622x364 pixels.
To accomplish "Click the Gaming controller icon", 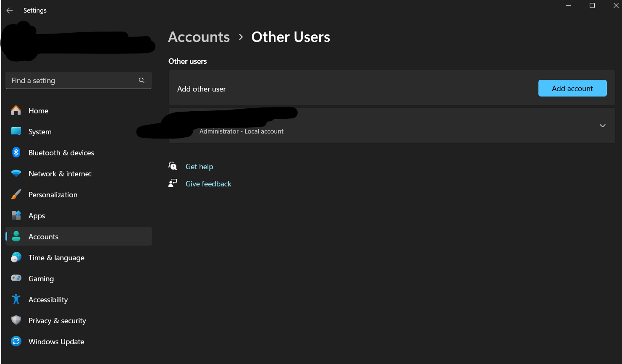I will coord(16,278).
